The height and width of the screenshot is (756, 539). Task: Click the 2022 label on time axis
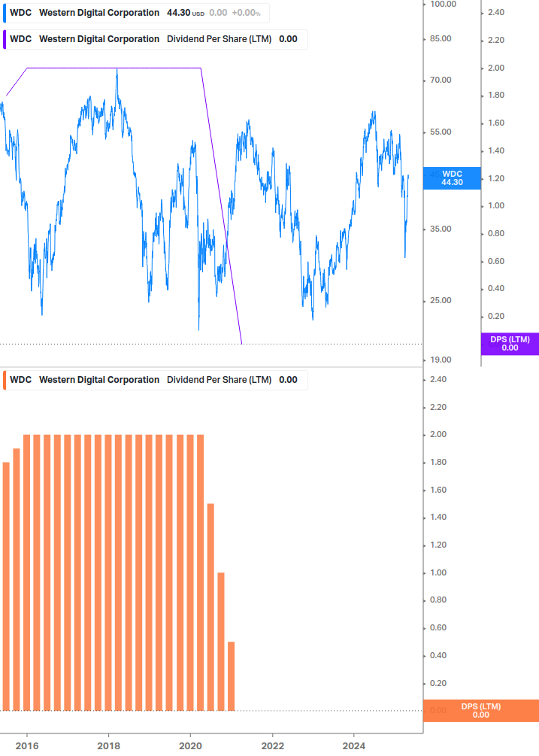coord(273,746)
